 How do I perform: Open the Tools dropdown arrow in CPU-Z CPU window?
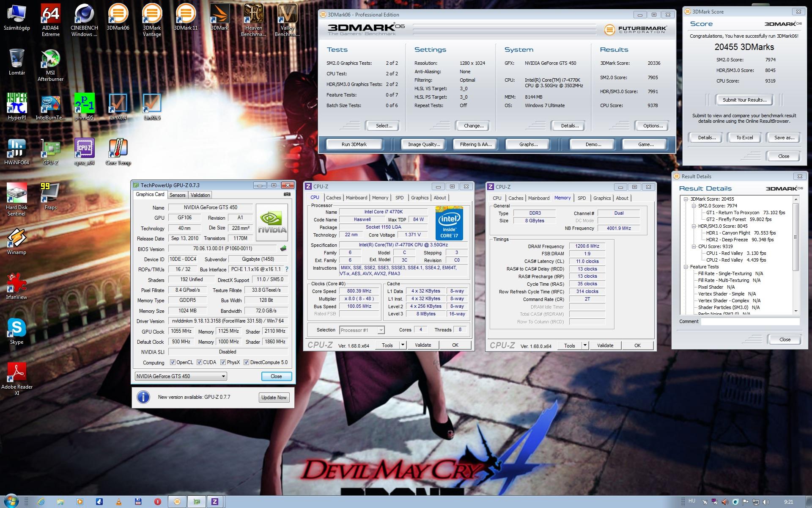tap(403, 345)
